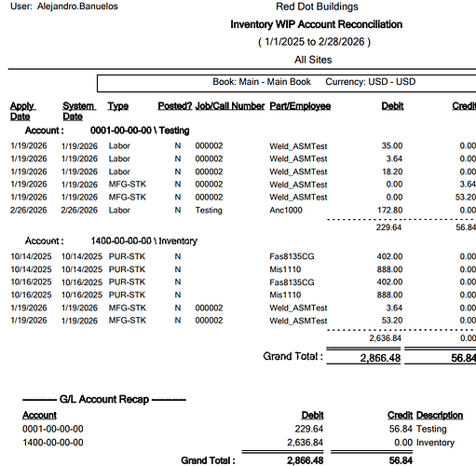Click the recap debit 229.64

pyautogui.click(x=309, y=429)
